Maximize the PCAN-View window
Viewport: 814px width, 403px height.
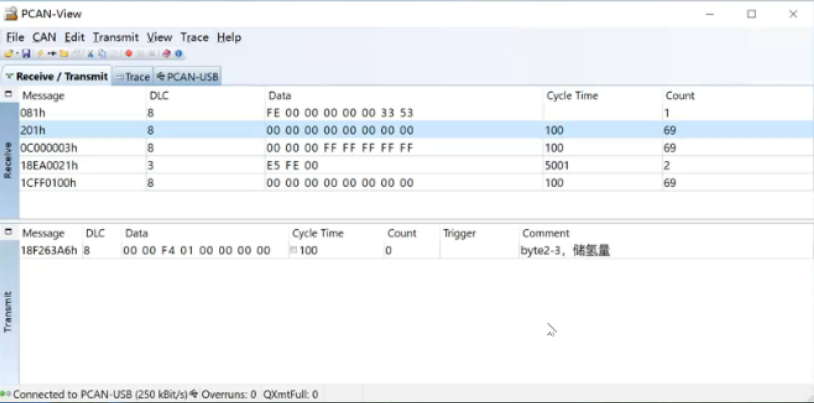pyautogui.click(x=751, y=14)
